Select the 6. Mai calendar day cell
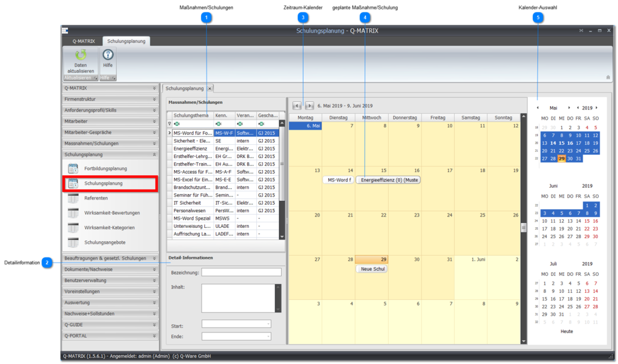 [x=305, y=144]
